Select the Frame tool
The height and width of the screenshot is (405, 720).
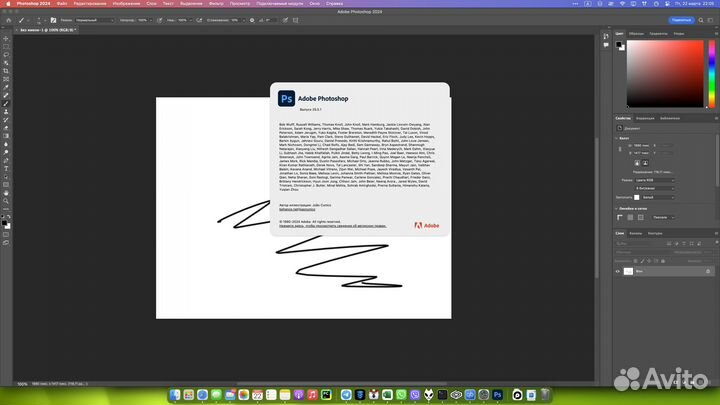click(6, 79)
